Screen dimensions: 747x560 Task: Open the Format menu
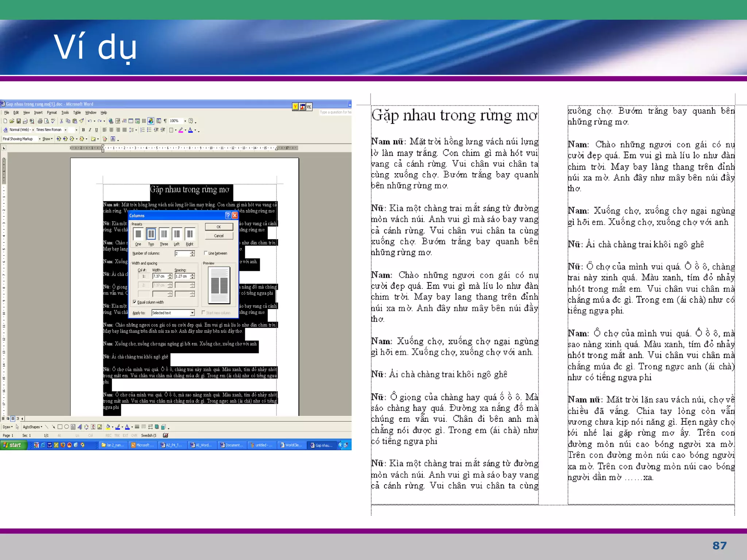coord(52,113)
